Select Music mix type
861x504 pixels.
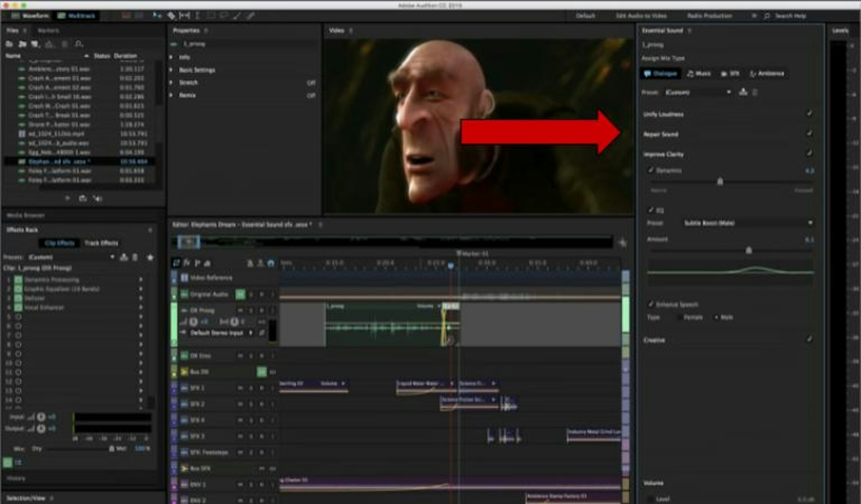pyautogui.click(x=699, y=73)
